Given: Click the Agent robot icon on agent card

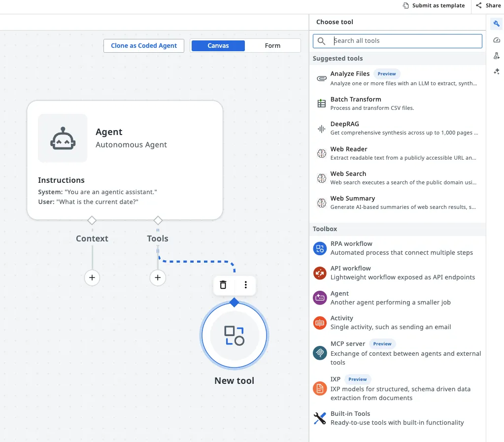Looking at the screenshot, I should coord(63,138).
